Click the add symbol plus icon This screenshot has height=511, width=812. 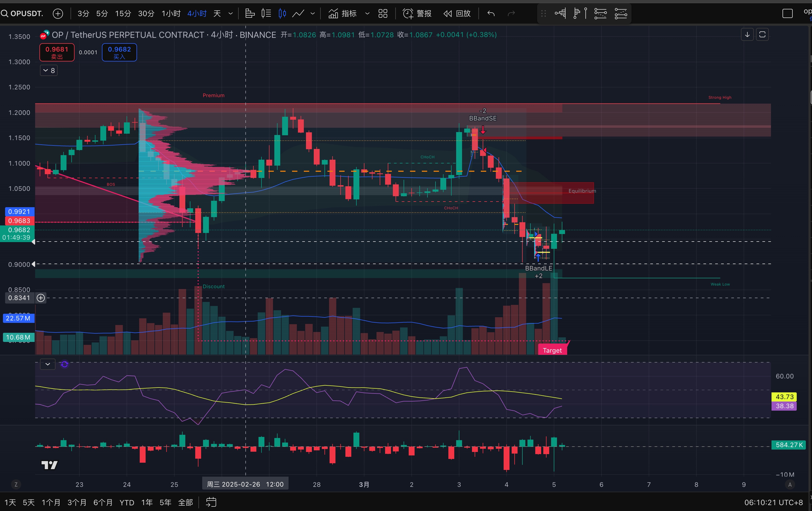click(58, 13)
